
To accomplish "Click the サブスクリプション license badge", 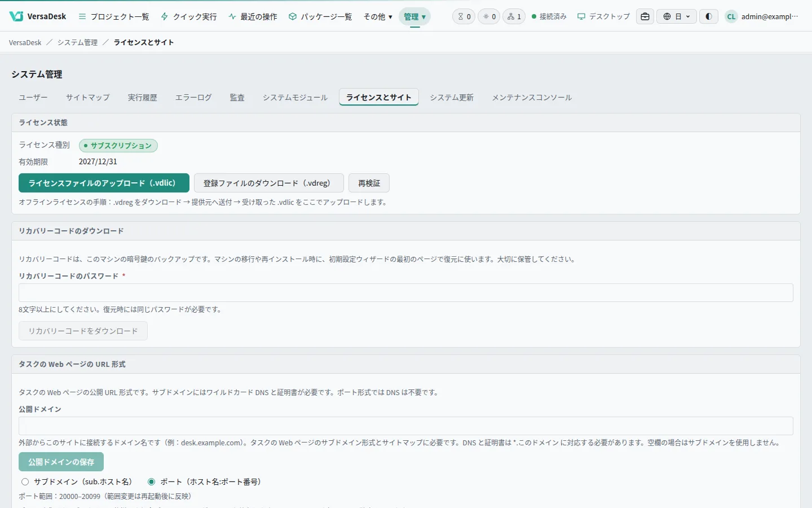I will click(118, 146).
